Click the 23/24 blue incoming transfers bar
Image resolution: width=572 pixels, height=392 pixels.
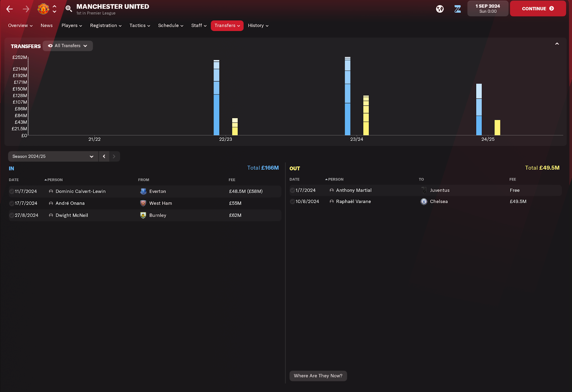click(x=347, y=96)
